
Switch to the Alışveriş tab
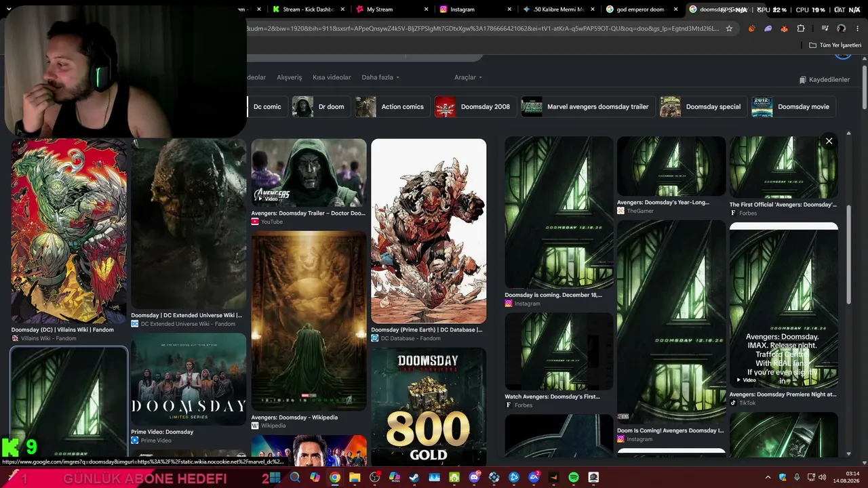pyautogui.click(x=290, y=77)
